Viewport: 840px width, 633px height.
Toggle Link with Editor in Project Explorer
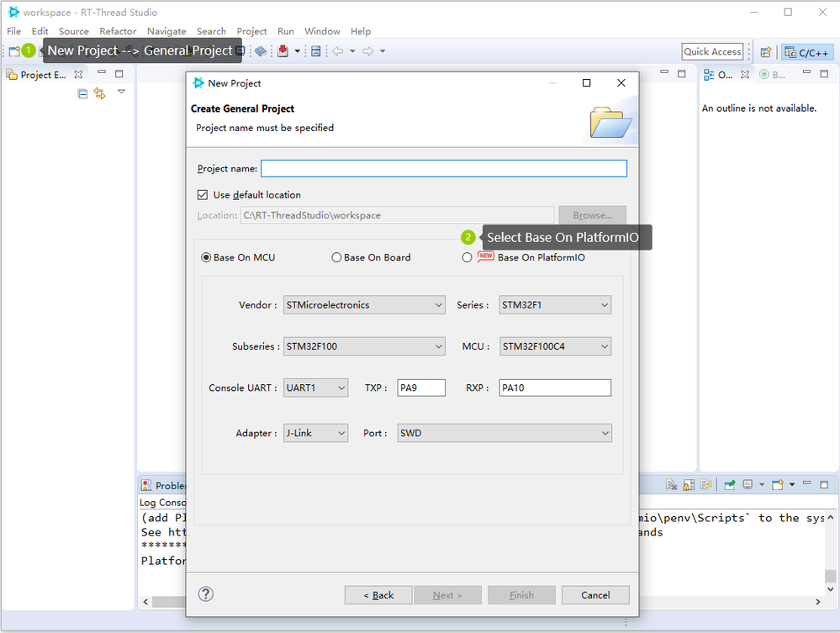click(100, 93)
